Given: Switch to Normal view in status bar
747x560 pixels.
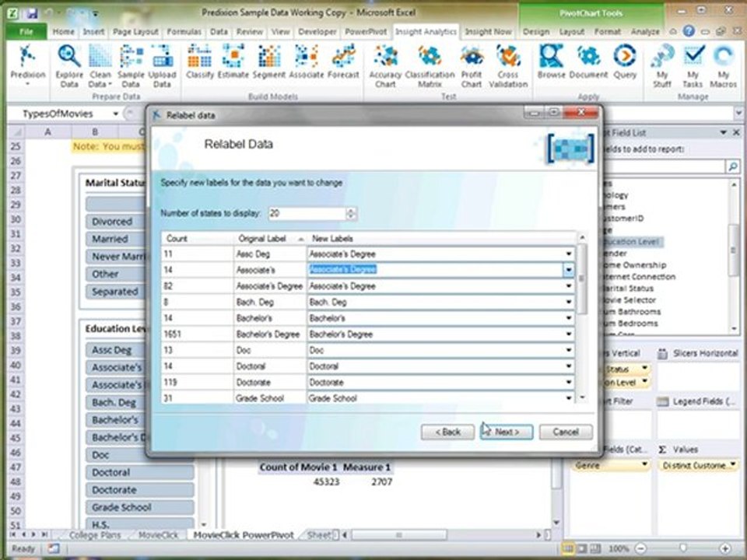Looking at the screenshot, I should [567, 548].
